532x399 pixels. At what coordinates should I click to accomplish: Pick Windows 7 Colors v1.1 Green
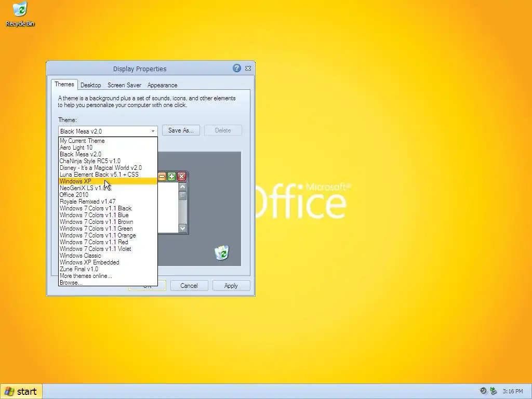tap(108, 229)
